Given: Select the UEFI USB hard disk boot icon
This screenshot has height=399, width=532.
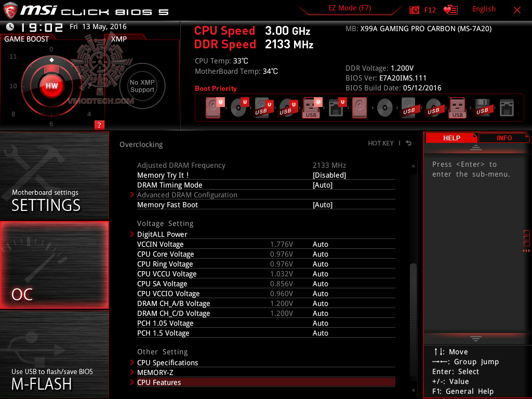Looking at the screenshot, I should [263, 108].
